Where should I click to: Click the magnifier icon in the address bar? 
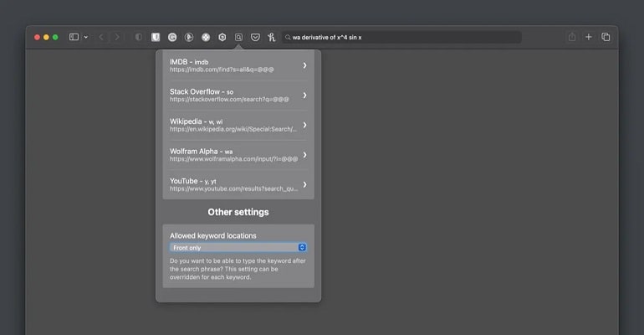(x=288, y=37)
